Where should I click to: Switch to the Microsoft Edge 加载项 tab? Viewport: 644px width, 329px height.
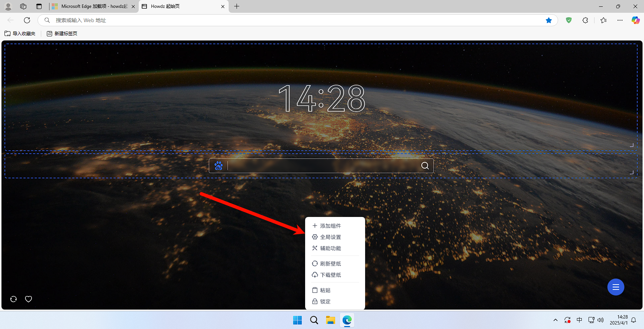click(93, 6)
